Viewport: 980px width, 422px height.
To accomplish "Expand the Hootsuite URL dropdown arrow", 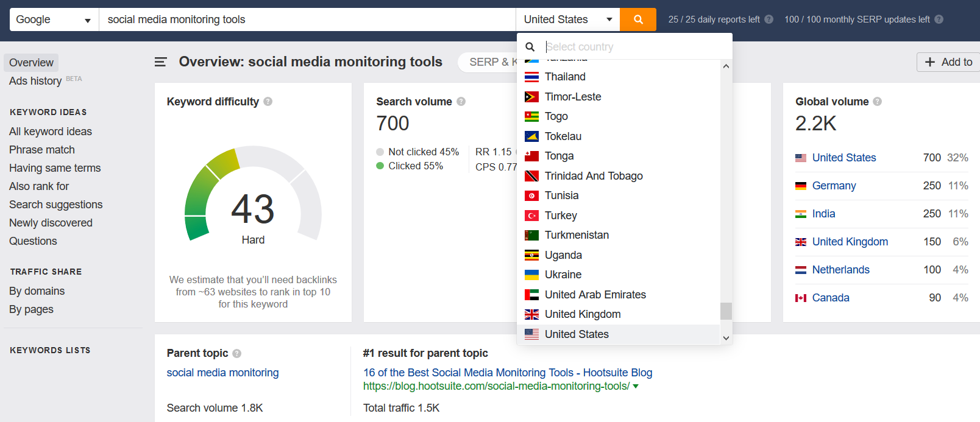I will (634, 385).
